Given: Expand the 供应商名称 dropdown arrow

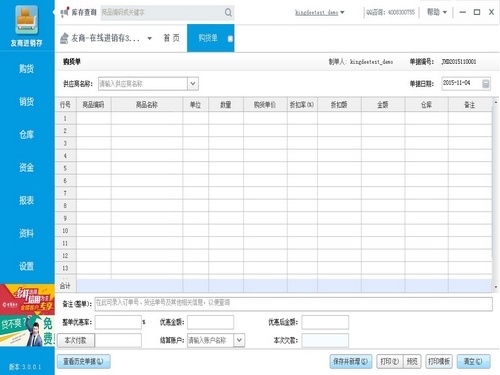Looking at the screenshot, I should (193, 83).
